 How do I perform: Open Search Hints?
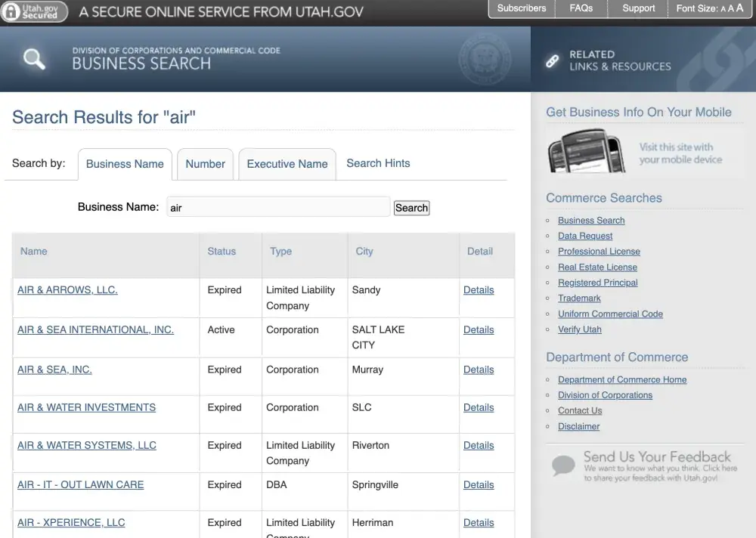click(x=378, y=163)
